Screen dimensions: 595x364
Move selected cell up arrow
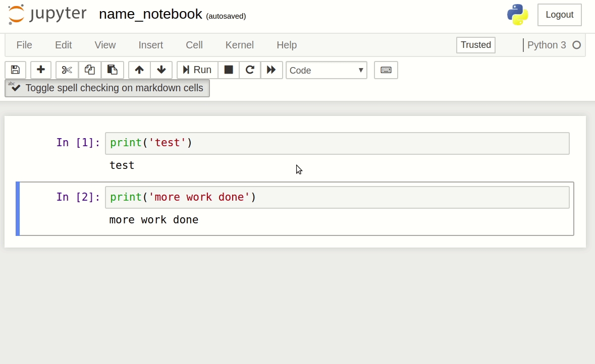click(x=139, y=70)
